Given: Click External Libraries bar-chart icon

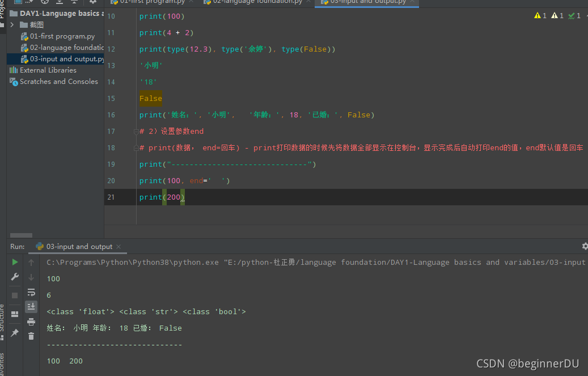Looking at the screenshot, I should click(x=14, y=70).
